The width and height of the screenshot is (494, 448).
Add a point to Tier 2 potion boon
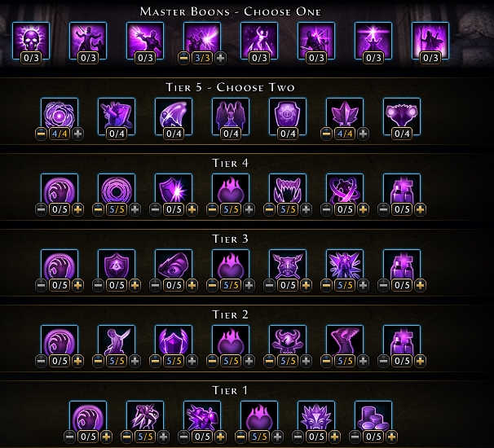pyautogui.click(x=421, y=361)
